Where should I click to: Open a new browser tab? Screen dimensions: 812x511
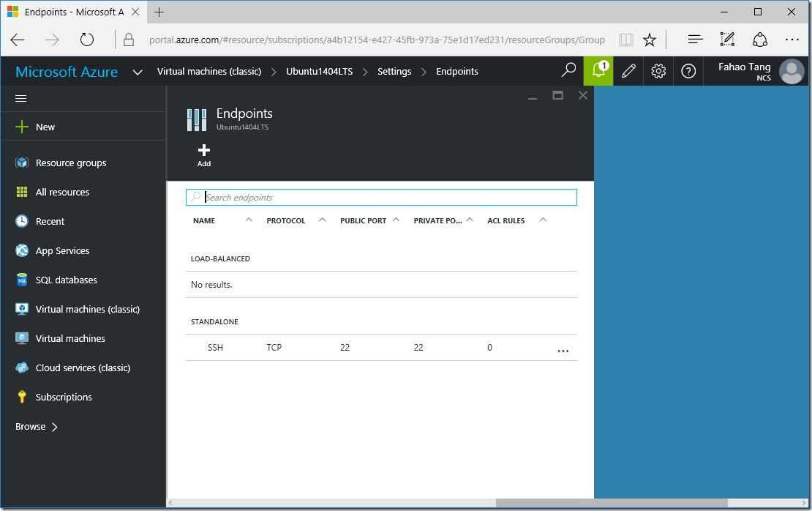[159, 12]
